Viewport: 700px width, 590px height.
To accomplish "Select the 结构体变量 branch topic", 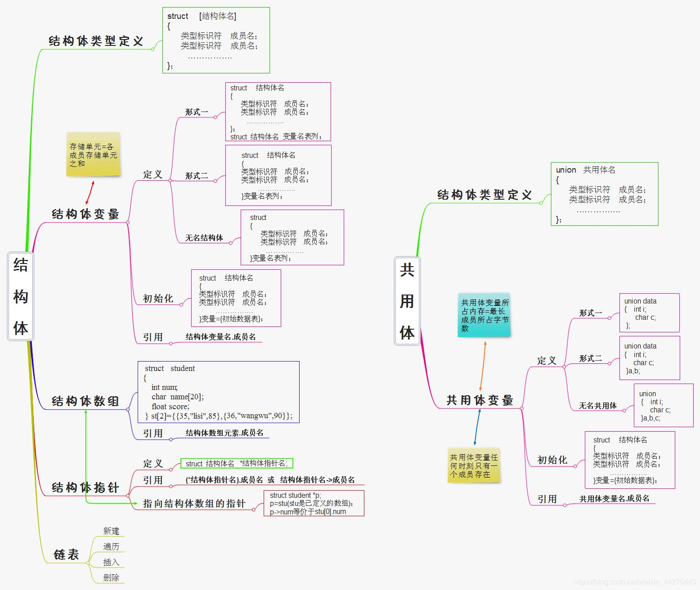I will point(85,214).
